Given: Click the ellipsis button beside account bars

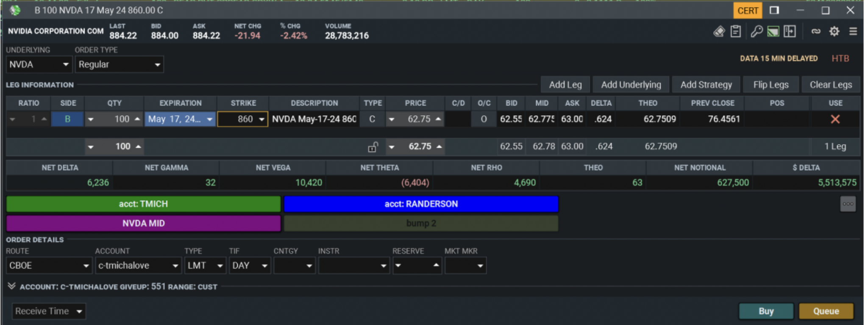Looking at the screenshot, I should (x=848, y=204).
